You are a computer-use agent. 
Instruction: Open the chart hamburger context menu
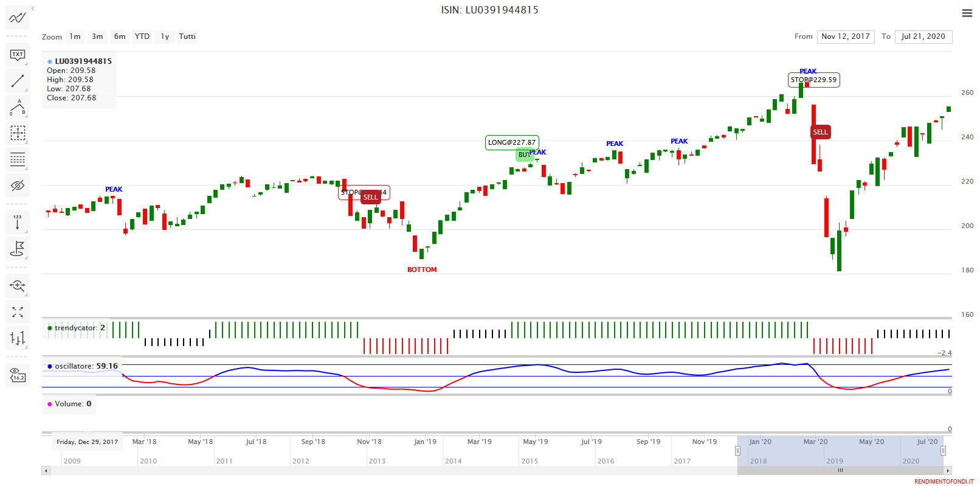tap(967, 13)
